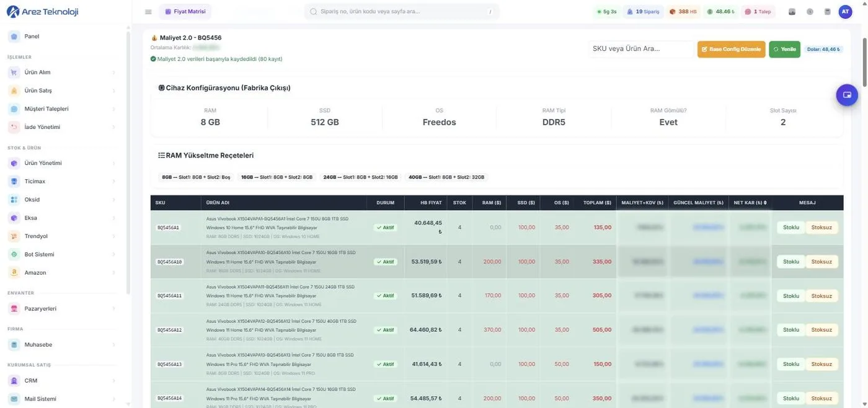Focus the SKU veya Ürün Ara field
This screenshot has height=408, width=868.
pos(640,49)
